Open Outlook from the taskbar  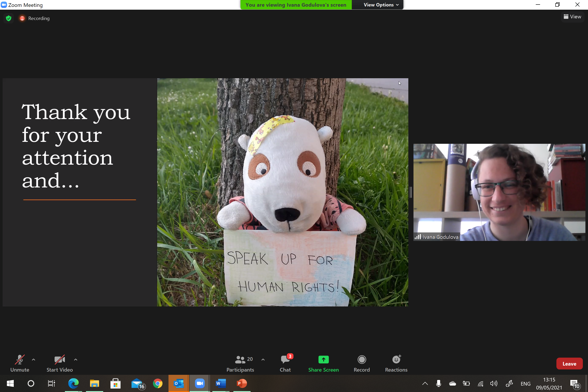(179, 383)
